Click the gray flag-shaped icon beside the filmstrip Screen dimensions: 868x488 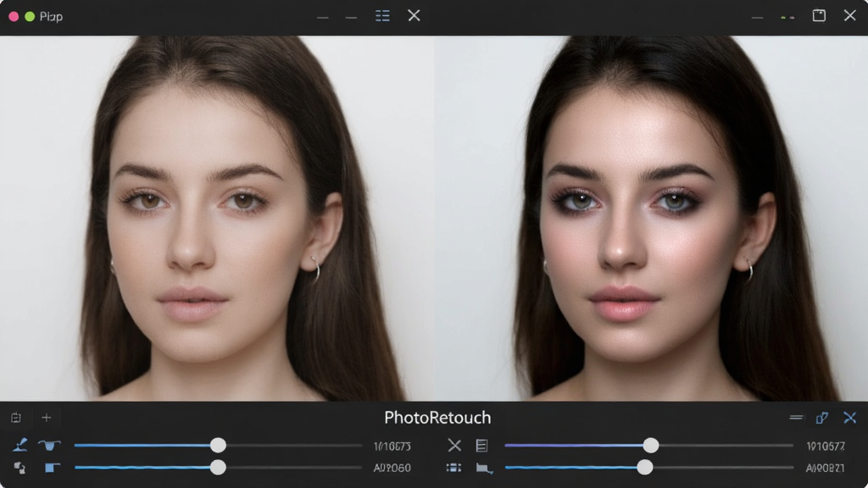pyautogui.click(x=484, y=469)
